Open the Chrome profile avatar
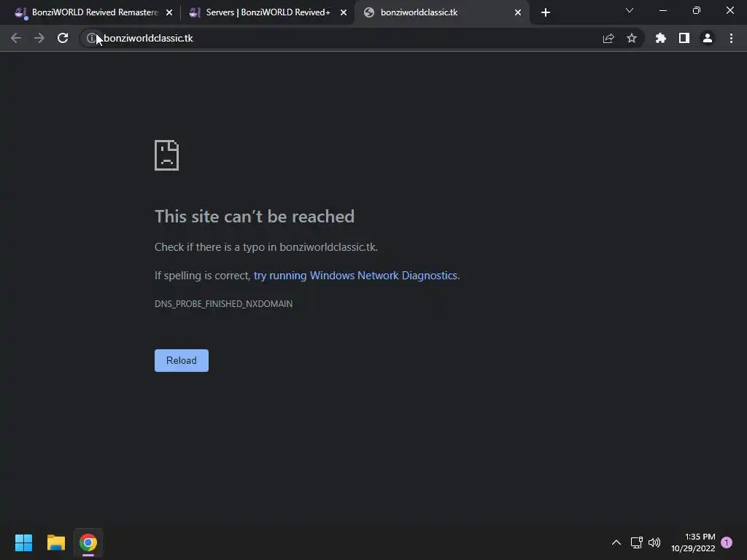The height and width of the screenshot is (560, 747). point(708,38)
